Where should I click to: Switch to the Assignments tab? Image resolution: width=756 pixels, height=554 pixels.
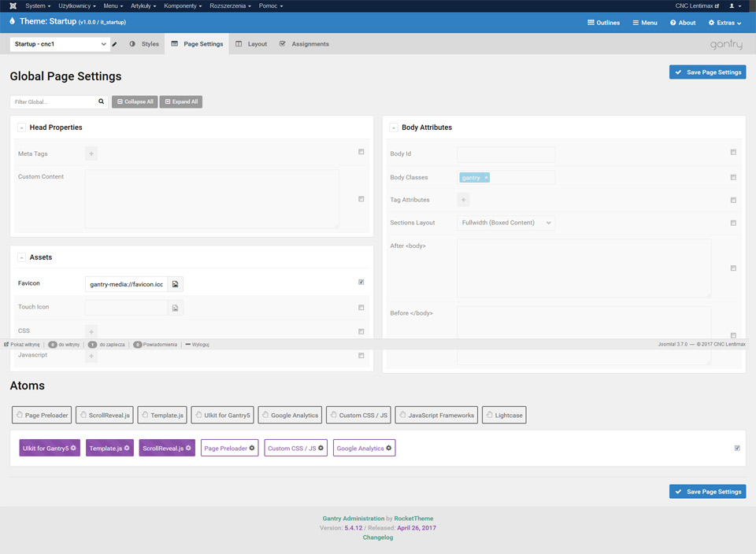pyautogui.click(x=304, y=44)
